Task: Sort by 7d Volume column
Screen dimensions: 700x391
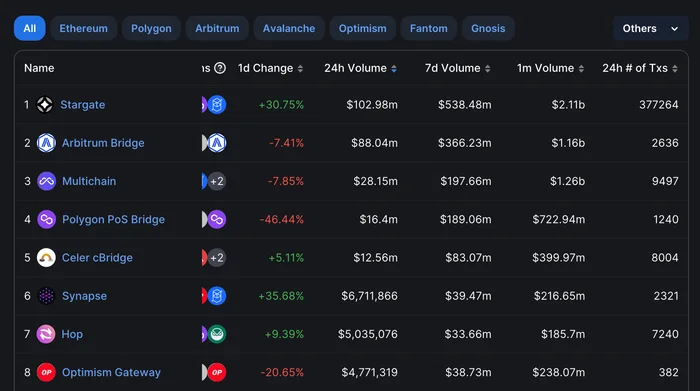Action: point(458,68)
